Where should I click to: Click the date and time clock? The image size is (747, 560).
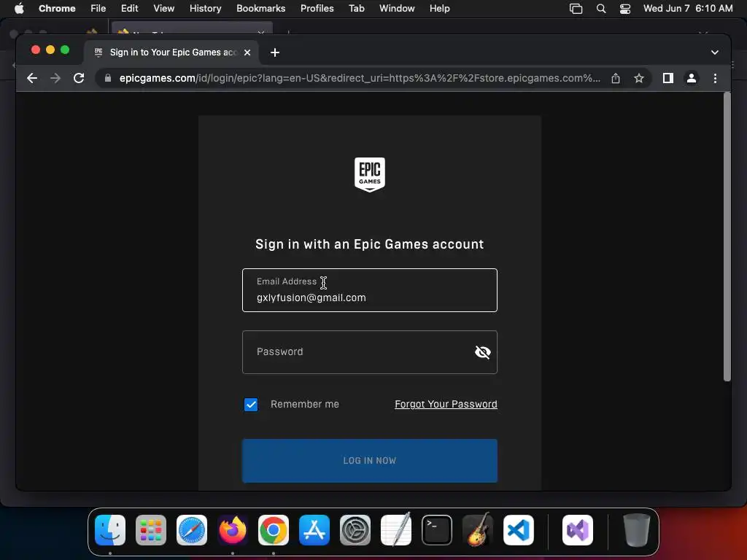688,9
